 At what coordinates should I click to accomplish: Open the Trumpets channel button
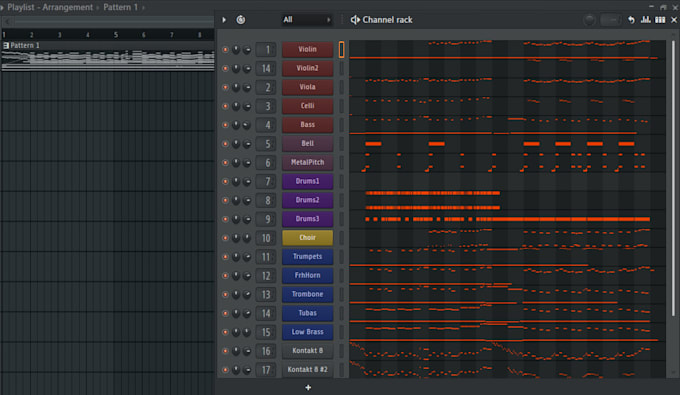tap(307, 257)
